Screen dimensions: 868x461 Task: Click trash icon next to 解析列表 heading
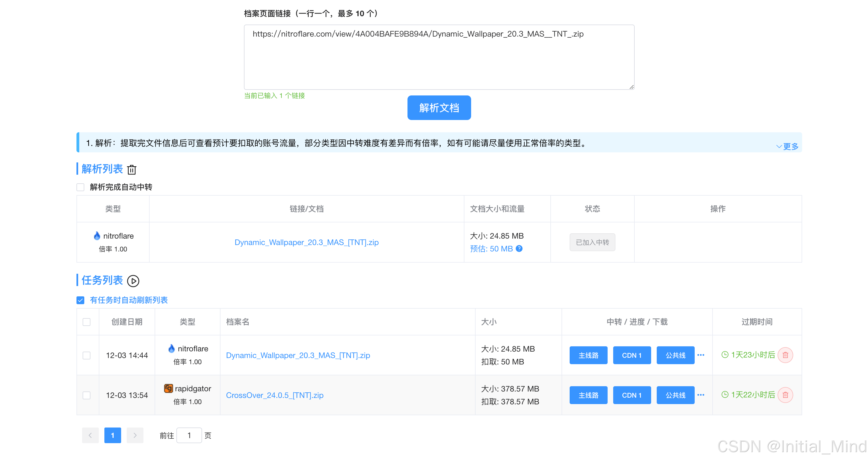tap(132, 169)
